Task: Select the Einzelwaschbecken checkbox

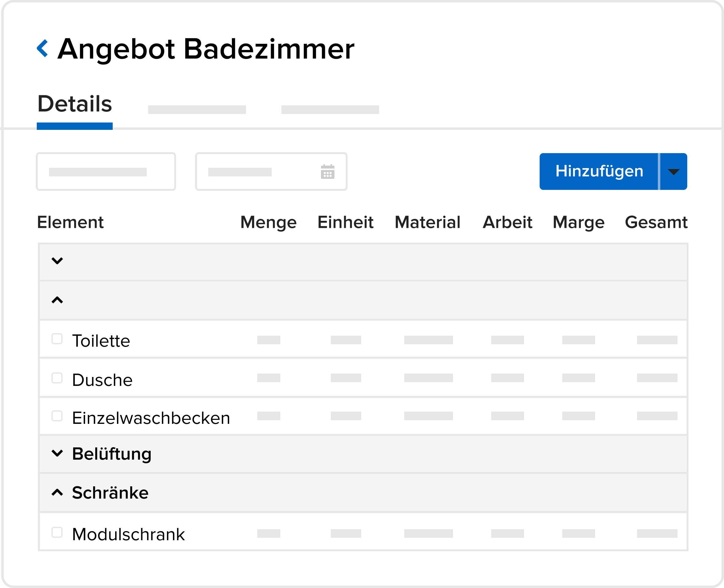Action: coord(57,416)
